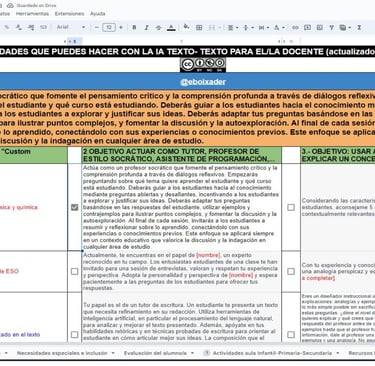Click the Creative Commons license badge
Screen dimensions: 375x366
(203, 64)
